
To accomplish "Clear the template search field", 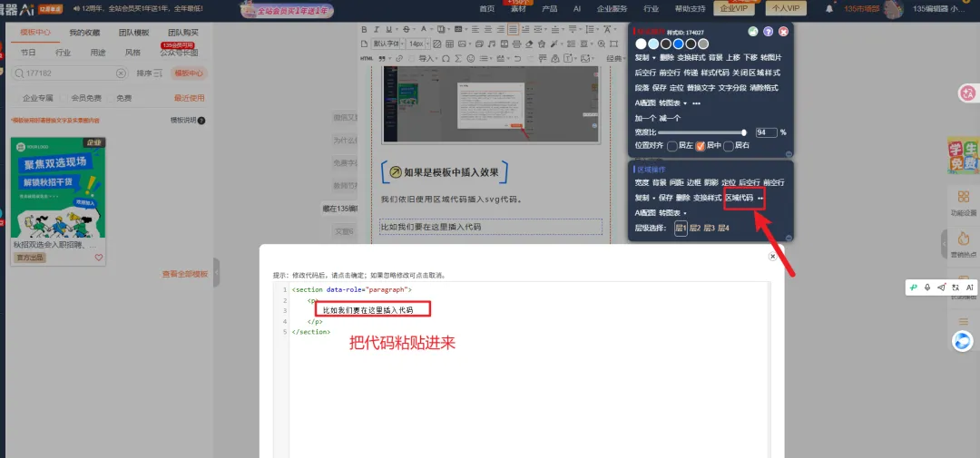I will 122,73.
